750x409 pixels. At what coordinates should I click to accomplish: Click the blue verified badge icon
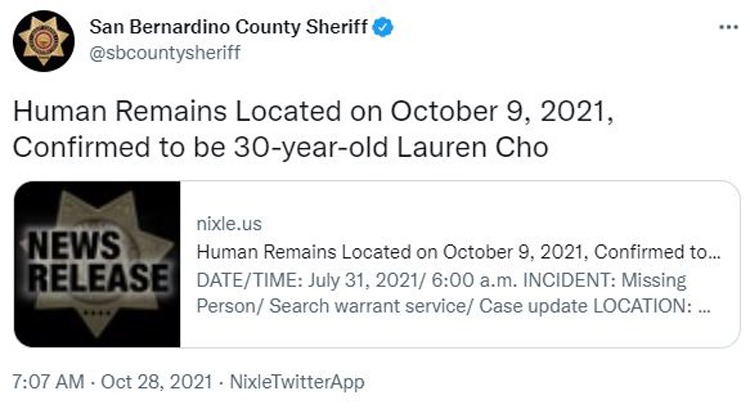pyautogui.click(x=383, y=27)
